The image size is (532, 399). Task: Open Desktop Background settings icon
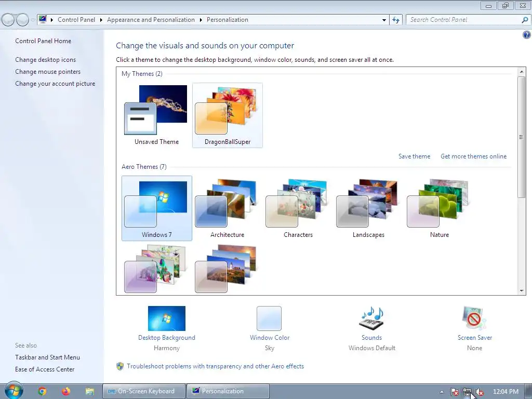click(167, 318)
